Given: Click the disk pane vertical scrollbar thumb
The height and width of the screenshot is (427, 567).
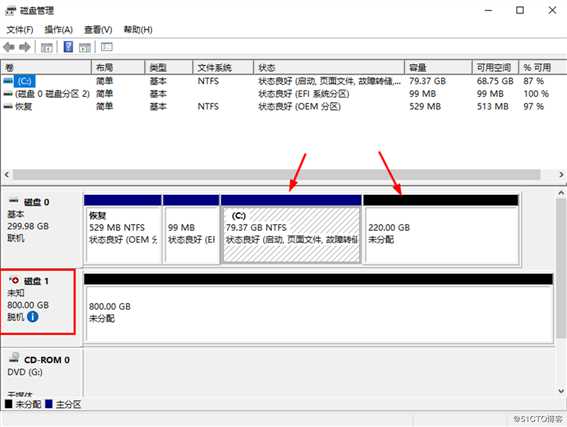Looking at the screenshot, I should tap(561, 269).
